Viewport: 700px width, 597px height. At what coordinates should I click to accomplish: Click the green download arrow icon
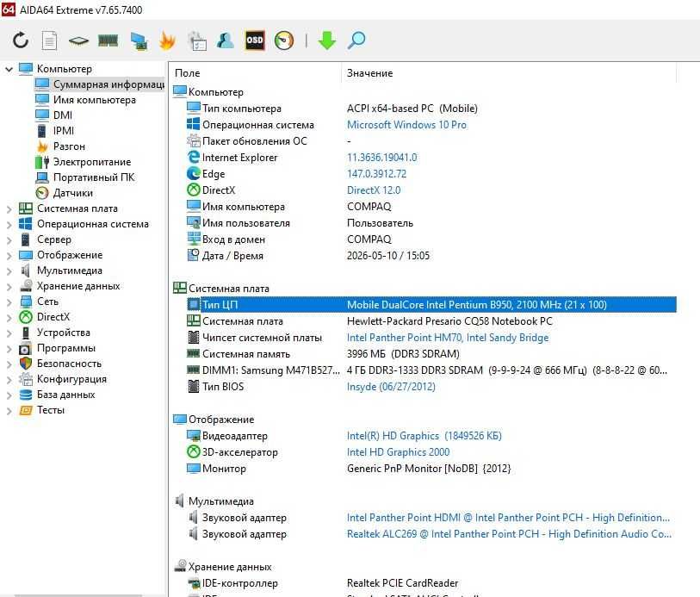327,40
